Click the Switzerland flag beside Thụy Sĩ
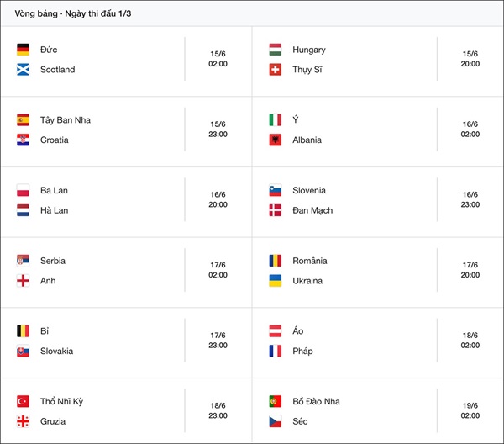 (275, 70)
